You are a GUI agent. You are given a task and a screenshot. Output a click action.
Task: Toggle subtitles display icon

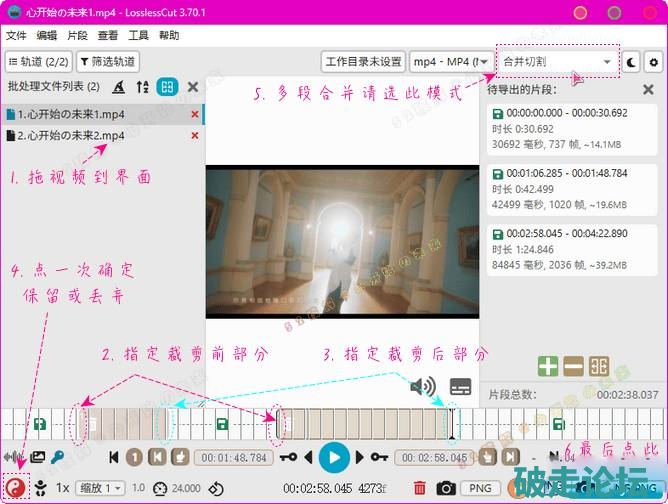pos(461,387)
